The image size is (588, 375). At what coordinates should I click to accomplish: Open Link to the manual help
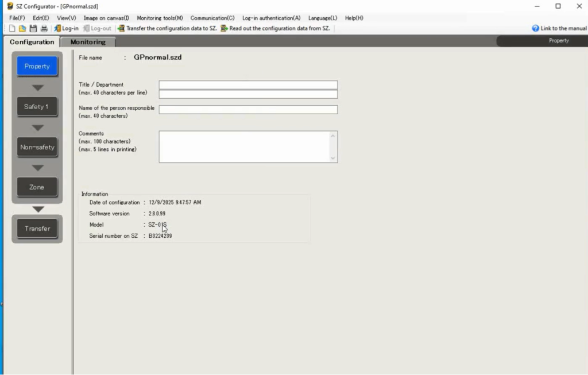559,28
